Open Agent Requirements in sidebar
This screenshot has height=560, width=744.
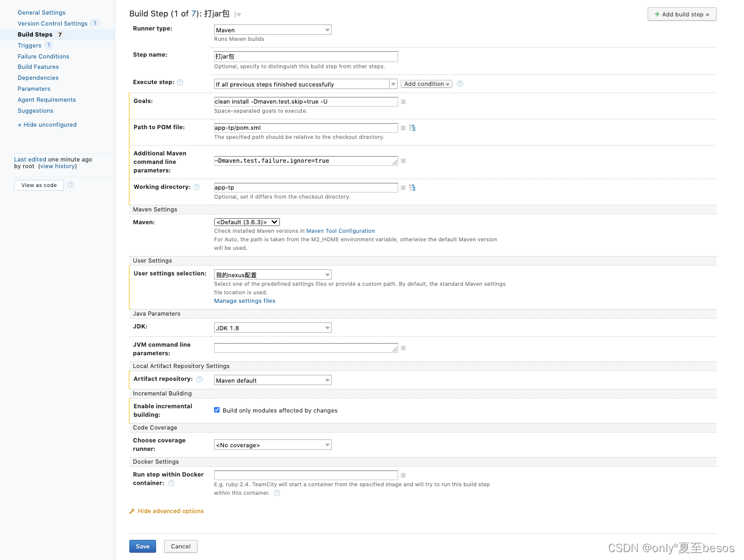pyautogui.click(x=47, y=100)
